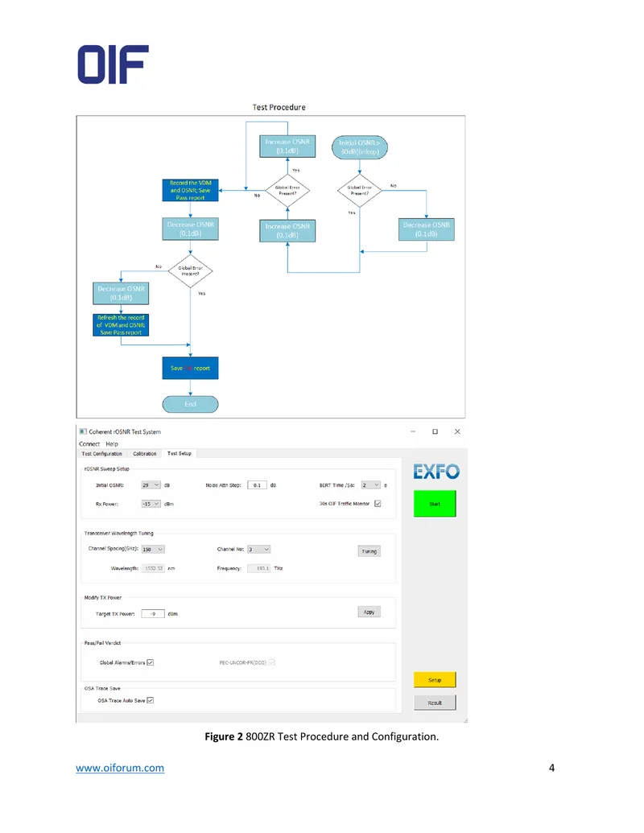Open the Channel Spacing(GHz) dropdown

tap(153, 550)
